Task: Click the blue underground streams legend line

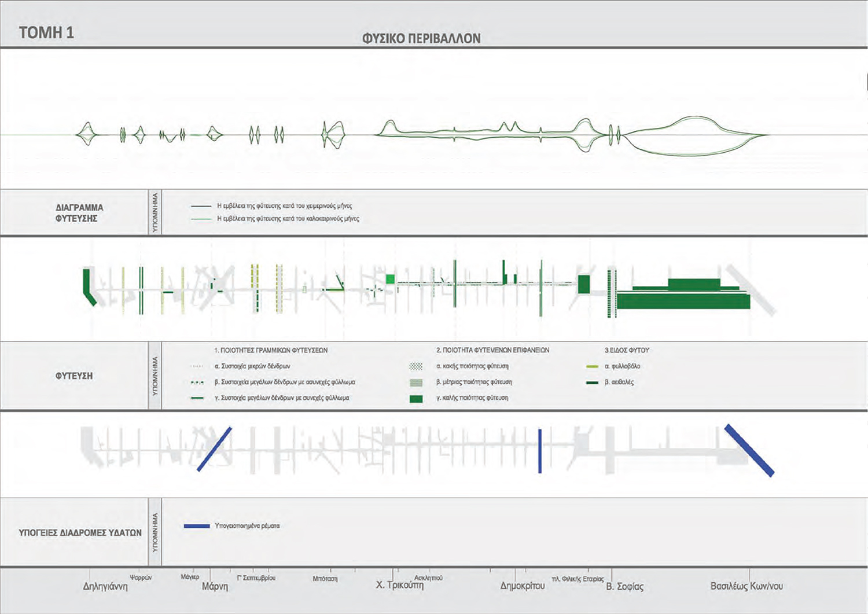Action: (196, 526)
